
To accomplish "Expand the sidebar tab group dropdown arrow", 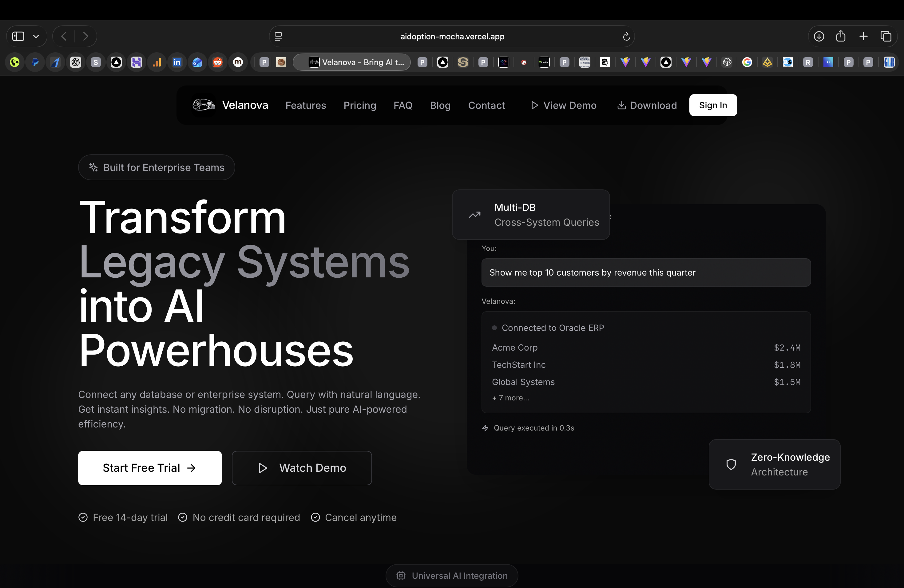I will [x=36, y=37].
